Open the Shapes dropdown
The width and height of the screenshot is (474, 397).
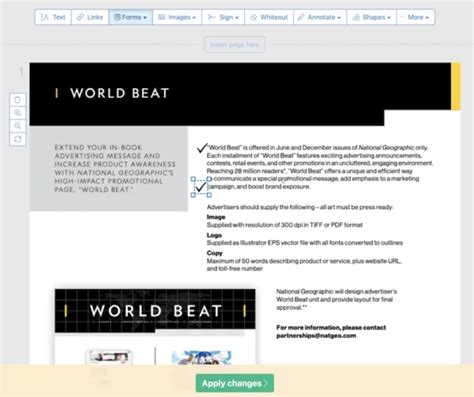(372, 17)
